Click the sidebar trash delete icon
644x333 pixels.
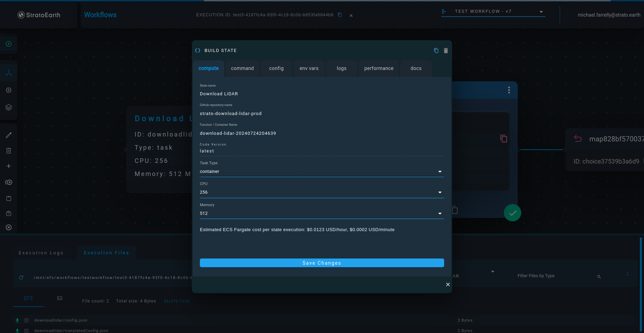click(9, 151)
